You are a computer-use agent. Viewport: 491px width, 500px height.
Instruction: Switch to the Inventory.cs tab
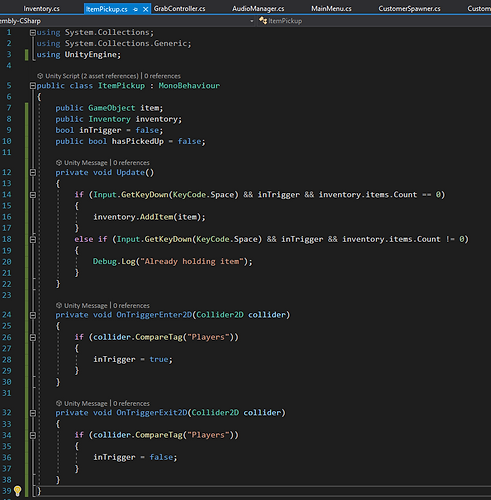pos(41,9)
